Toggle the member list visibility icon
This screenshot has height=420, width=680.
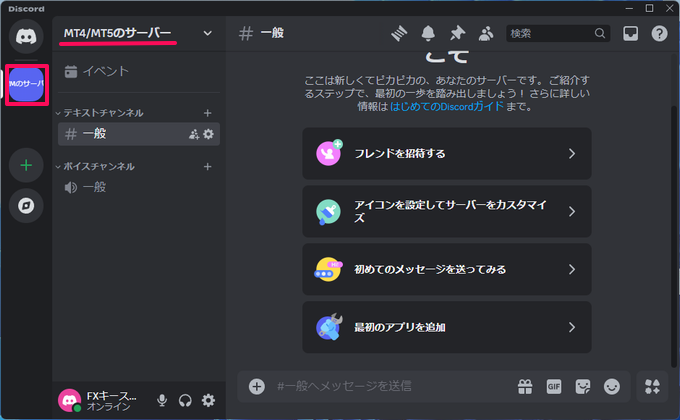pos(486,33)
